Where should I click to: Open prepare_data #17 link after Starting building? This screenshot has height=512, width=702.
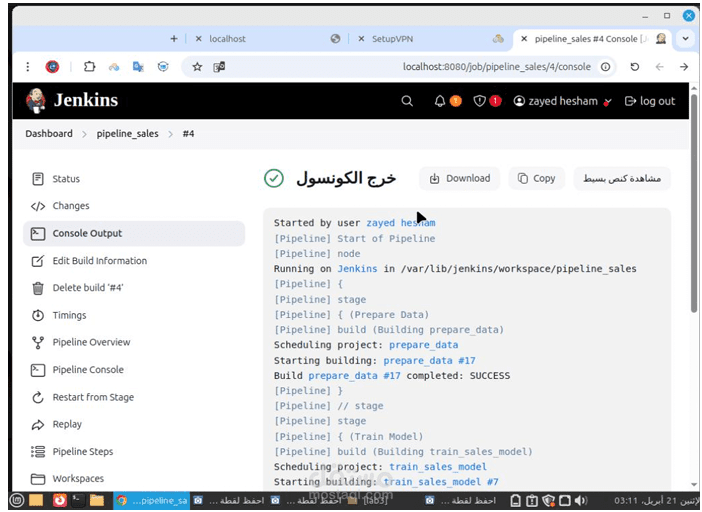(x=429, y=360)
